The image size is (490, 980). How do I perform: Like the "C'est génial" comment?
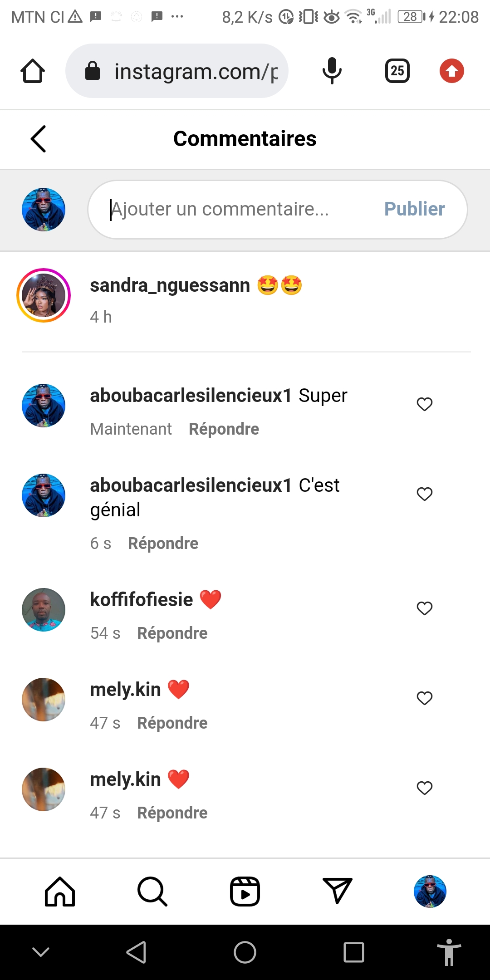click(425, 494)
